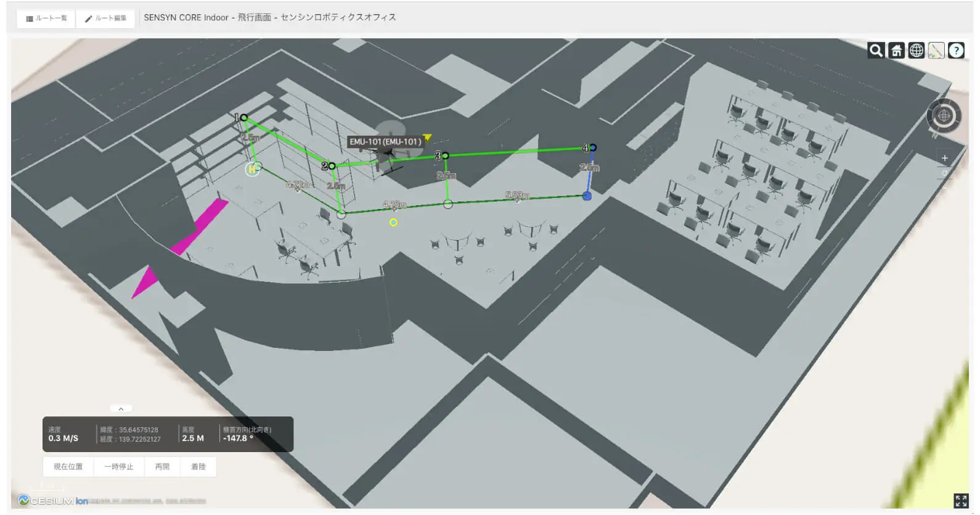Click the 再開 resume button
Viewport: 980px width, 515px height.
coord(162,467)
